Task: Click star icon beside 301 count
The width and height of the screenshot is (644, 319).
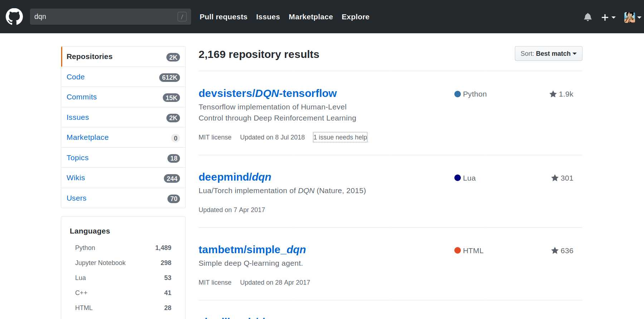Action: click(x=555, y=178)
